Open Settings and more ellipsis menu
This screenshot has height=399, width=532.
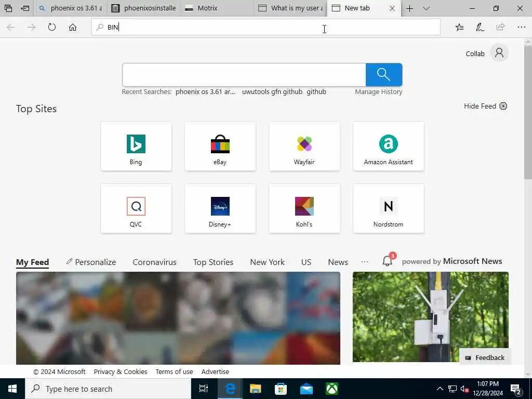click(x=522, y=27)
